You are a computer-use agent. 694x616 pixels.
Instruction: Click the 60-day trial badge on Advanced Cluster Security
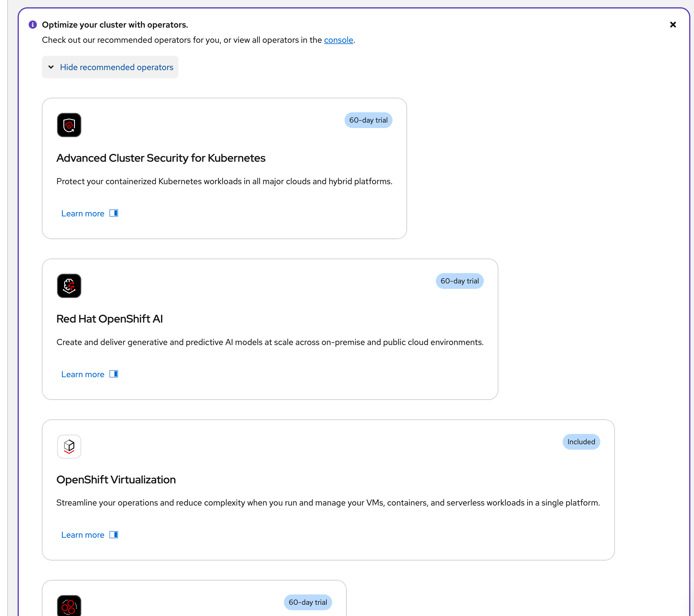(368, 120)
